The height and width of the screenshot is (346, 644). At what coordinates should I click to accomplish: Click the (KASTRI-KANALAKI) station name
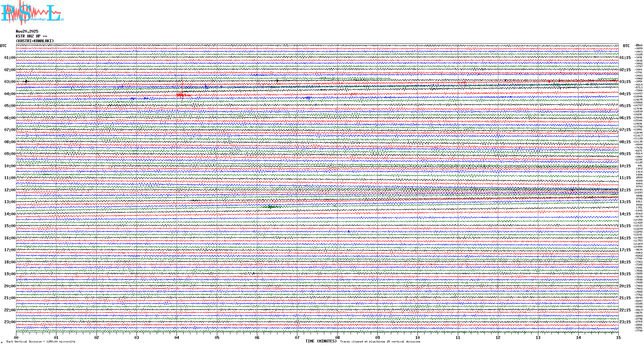[x=35, y=41]
